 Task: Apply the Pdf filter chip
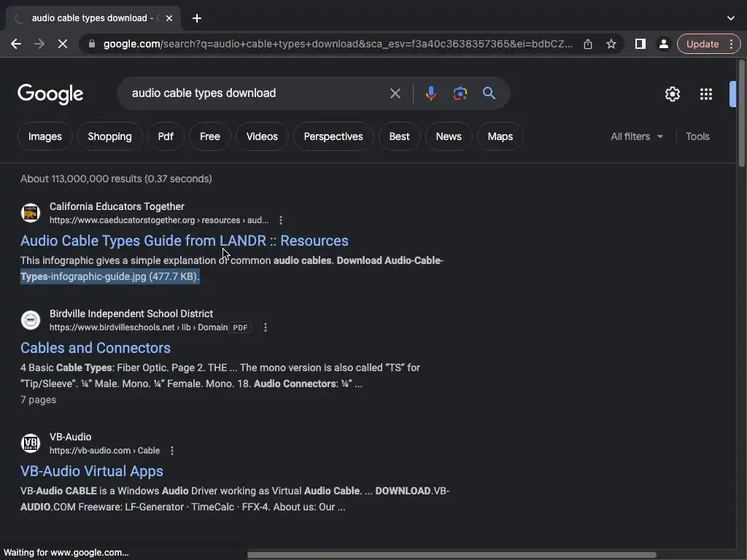[x=166, y=136]
